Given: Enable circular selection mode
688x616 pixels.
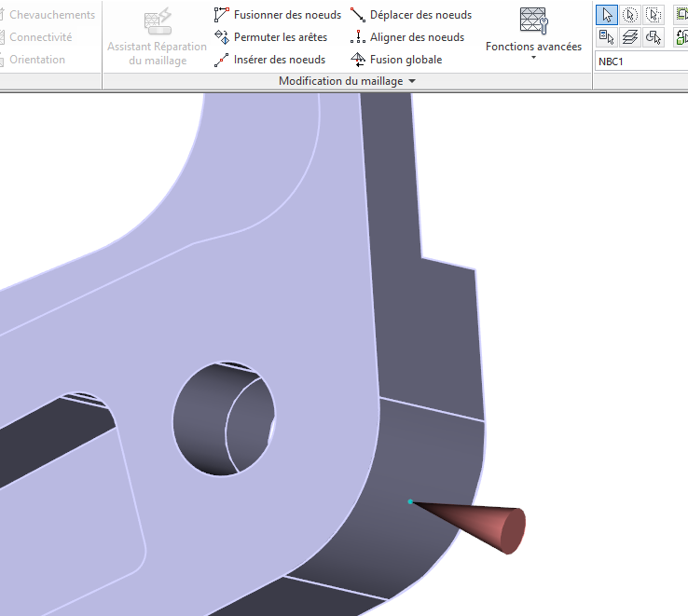Looking at the screenshot, I should click(x=630, y=15).
